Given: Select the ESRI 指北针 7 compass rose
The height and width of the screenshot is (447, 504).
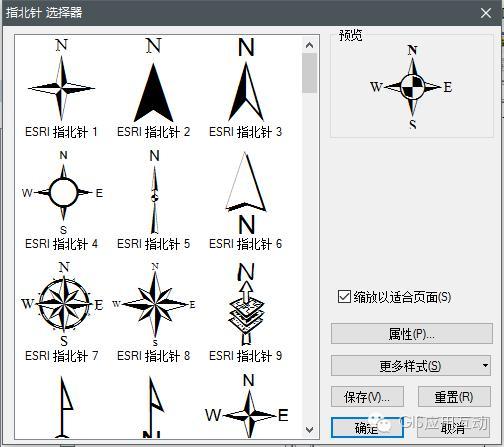Looking at the screenshot, I should pos(63,304).
